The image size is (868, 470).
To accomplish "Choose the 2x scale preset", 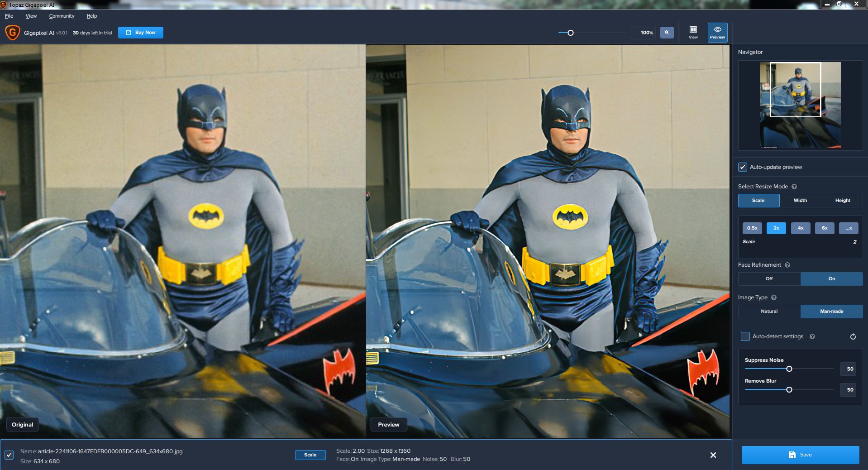I will (776, 228).
